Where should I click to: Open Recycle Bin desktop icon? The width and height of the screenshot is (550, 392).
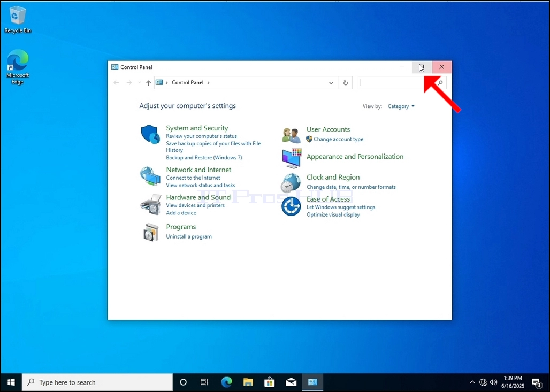pyautogui.click(x=18, y=20)
